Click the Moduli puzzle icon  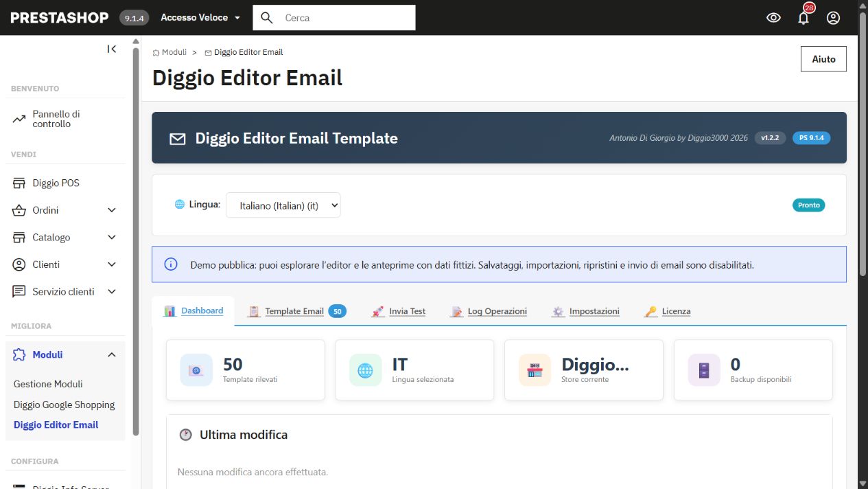click(19, 355)
